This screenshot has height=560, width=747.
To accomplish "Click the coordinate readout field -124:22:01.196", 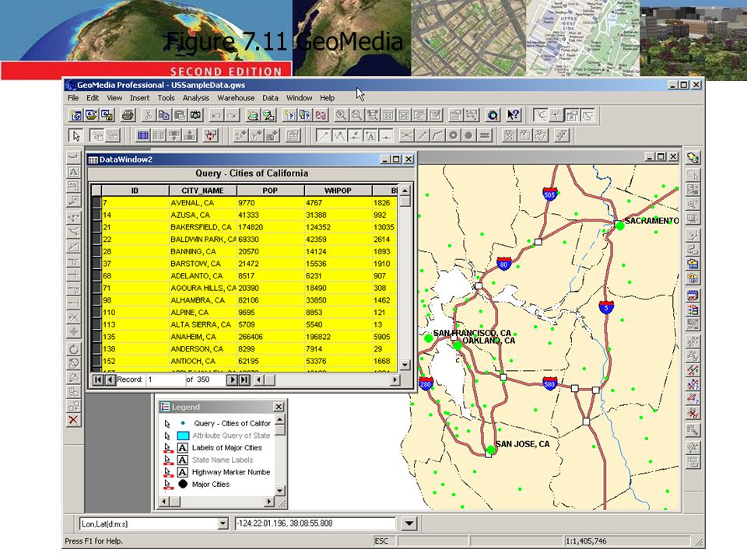I will coord(315,523).
